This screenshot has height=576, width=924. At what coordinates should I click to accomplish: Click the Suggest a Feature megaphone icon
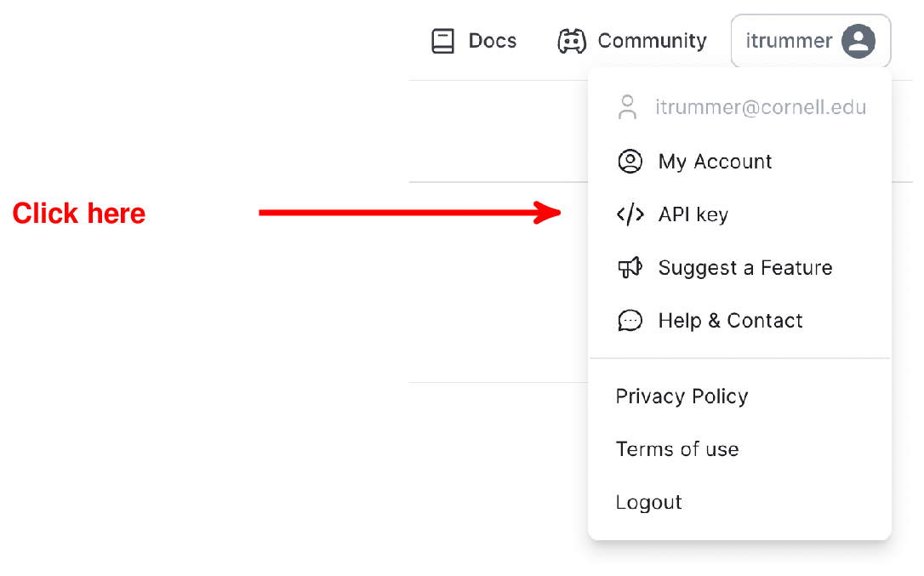point(630,268)
